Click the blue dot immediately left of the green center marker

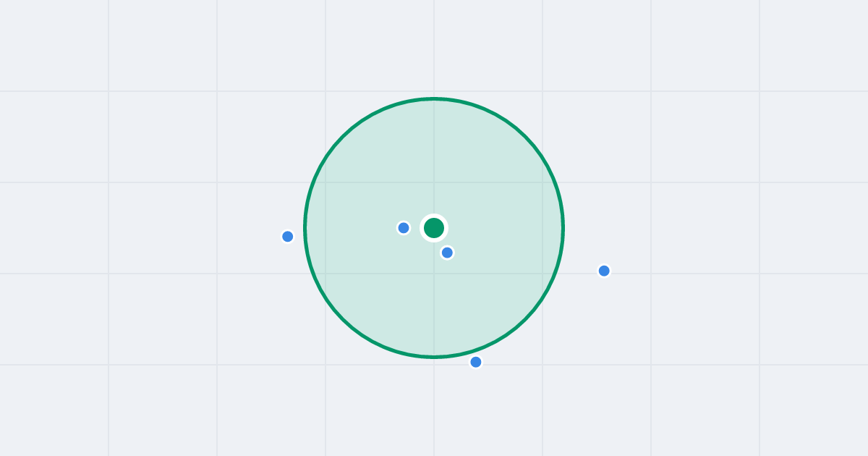[404, 228]
